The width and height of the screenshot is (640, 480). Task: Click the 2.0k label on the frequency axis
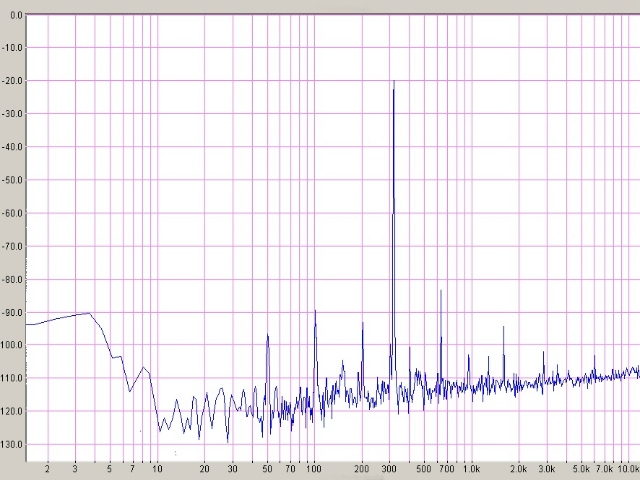point(518,468)
